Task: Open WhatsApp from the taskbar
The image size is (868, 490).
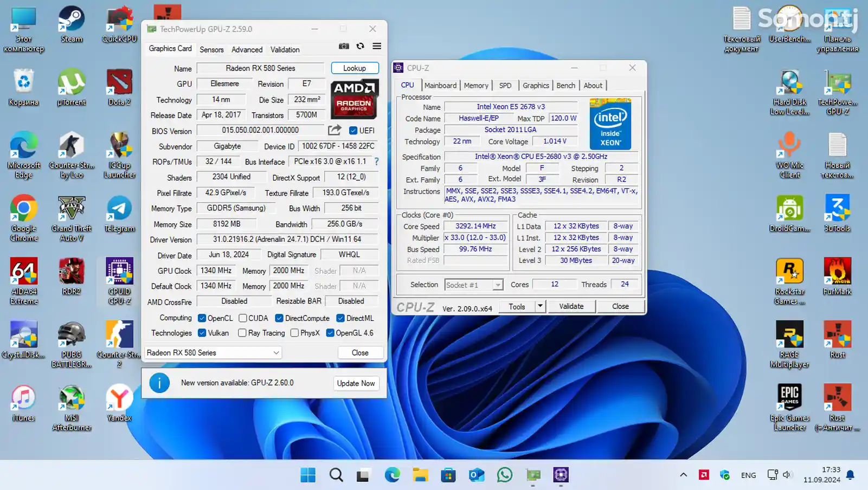Action: (505, 475)
